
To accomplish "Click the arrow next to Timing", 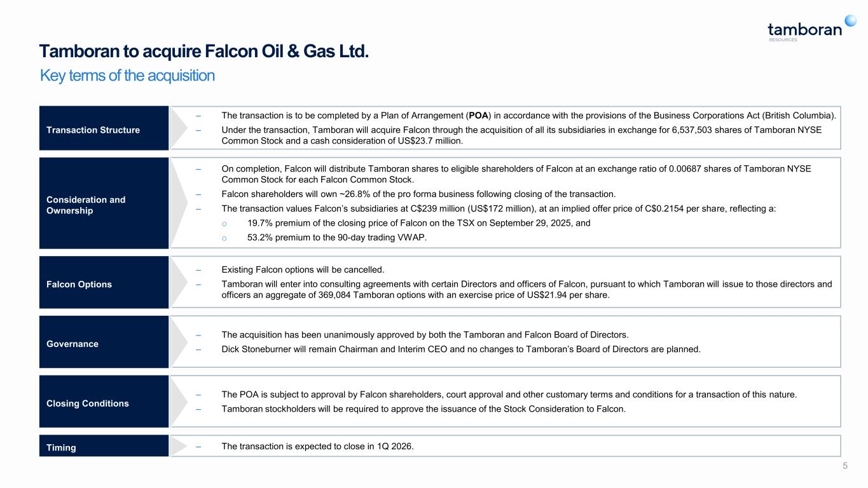I will pyautogui.click(x=178, y=446).
